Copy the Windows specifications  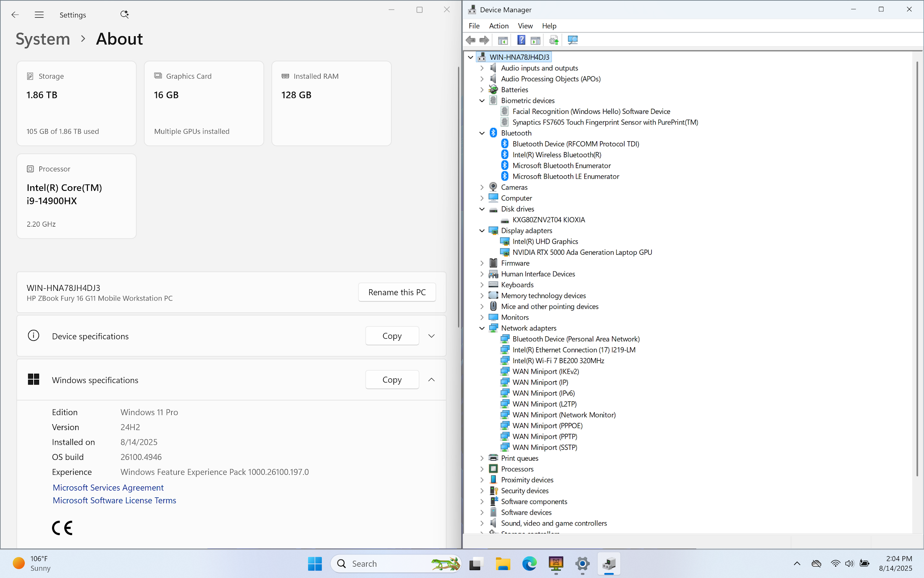[392, 380]
